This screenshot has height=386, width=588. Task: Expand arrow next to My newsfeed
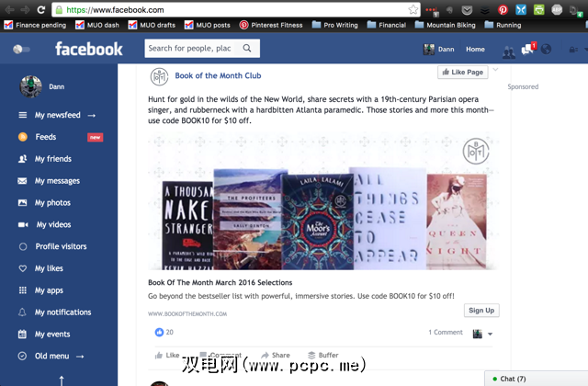point(92,116)
